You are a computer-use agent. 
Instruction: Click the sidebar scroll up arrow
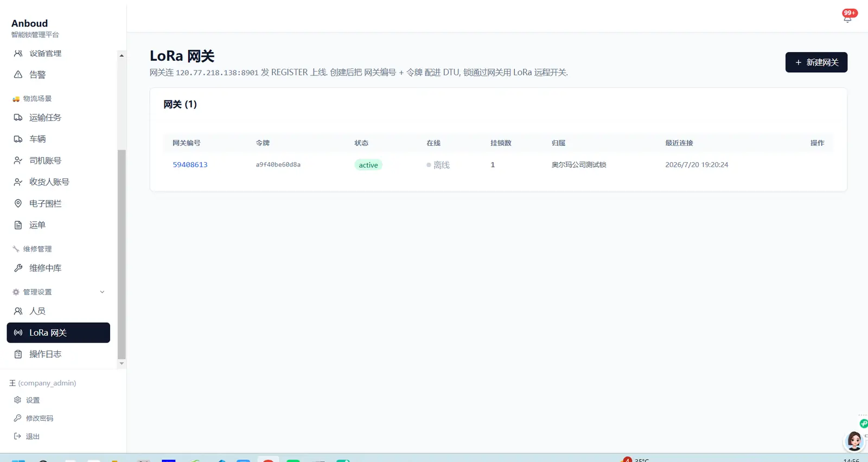point(122,55)
